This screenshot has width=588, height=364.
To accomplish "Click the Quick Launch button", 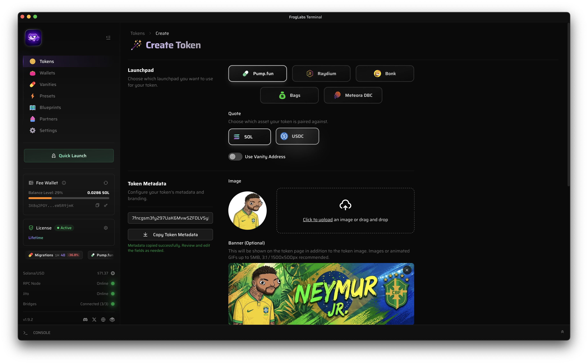I will 69,156.
